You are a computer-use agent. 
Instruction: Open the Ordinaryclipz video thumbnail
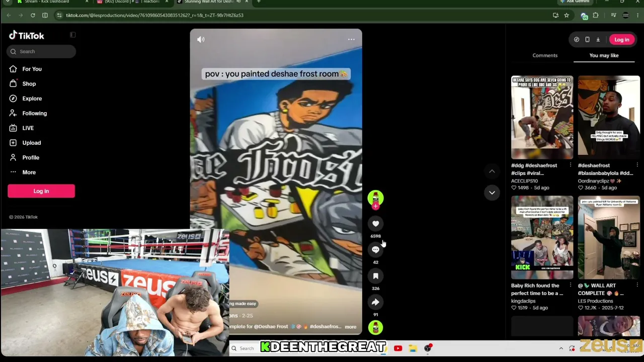click(609, 117)
